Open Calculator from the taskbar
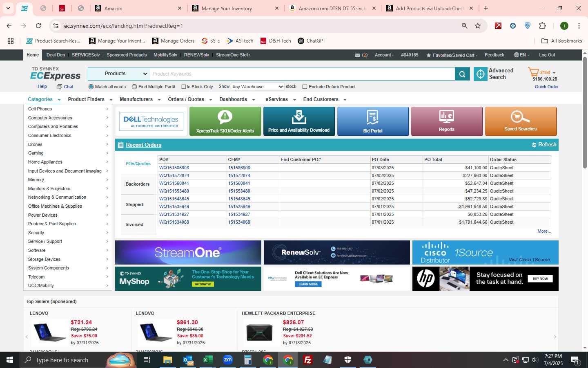This screenshot has height=368, width=588. pos(248,360)
